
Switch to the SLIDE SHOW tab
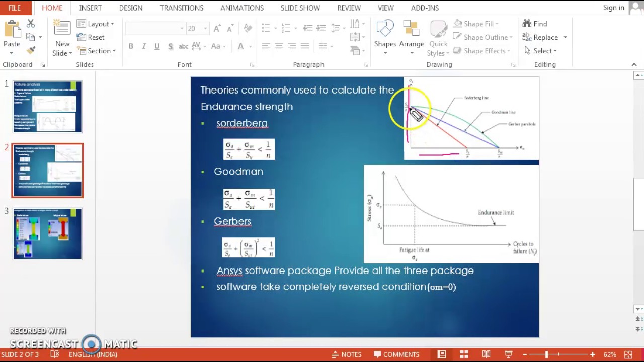coord(300,8)
